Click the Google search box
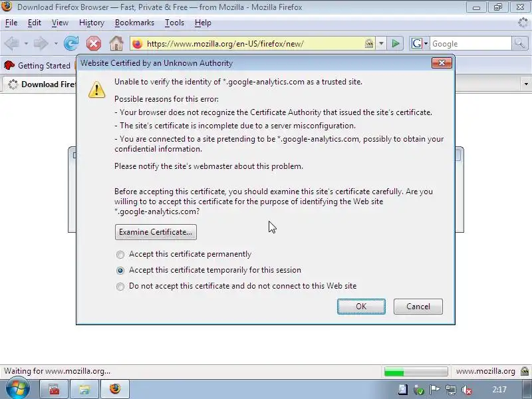The width and height of the screenshot is (532, 399). tap(470, 43)
